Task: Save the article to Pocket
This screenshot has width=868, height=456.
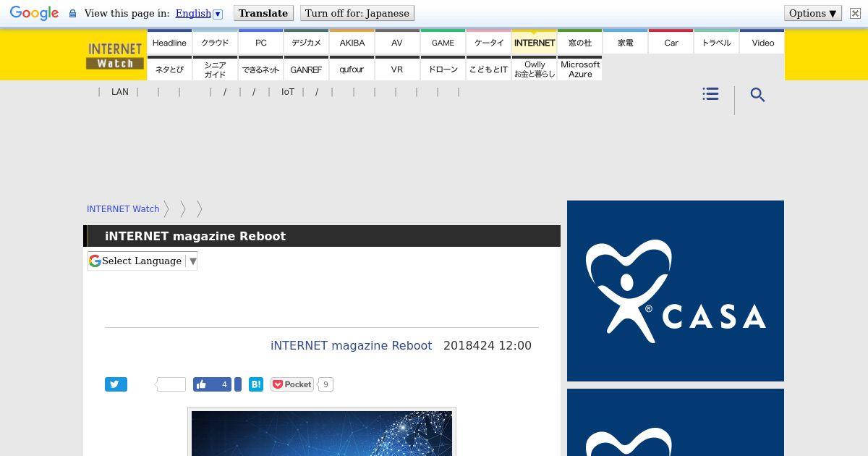Action: (x=292, y=384)
